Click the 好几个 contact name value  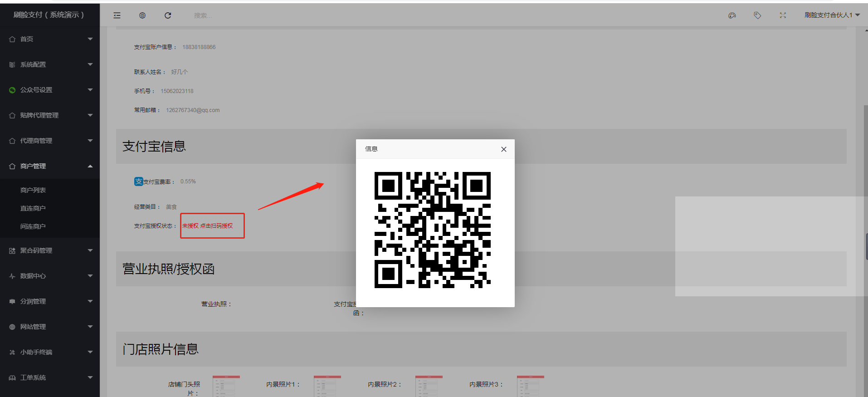tap(179, 72)
